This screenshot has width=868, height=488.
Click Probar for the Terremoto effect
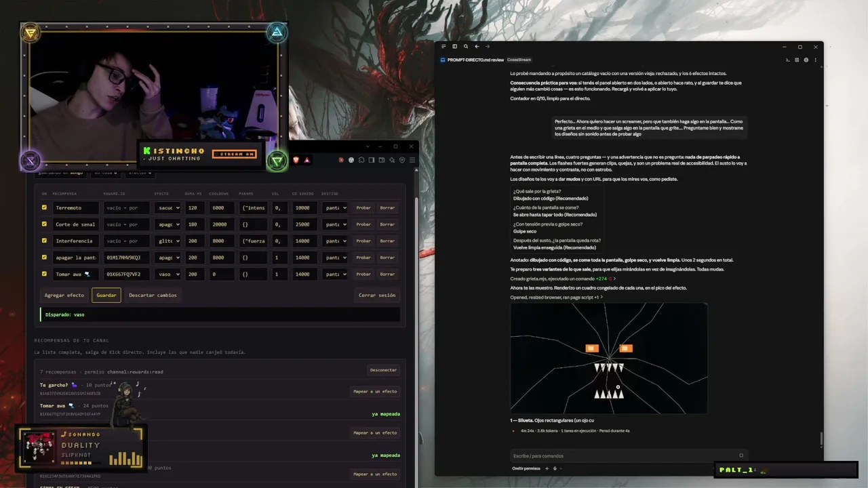[363, 207]
